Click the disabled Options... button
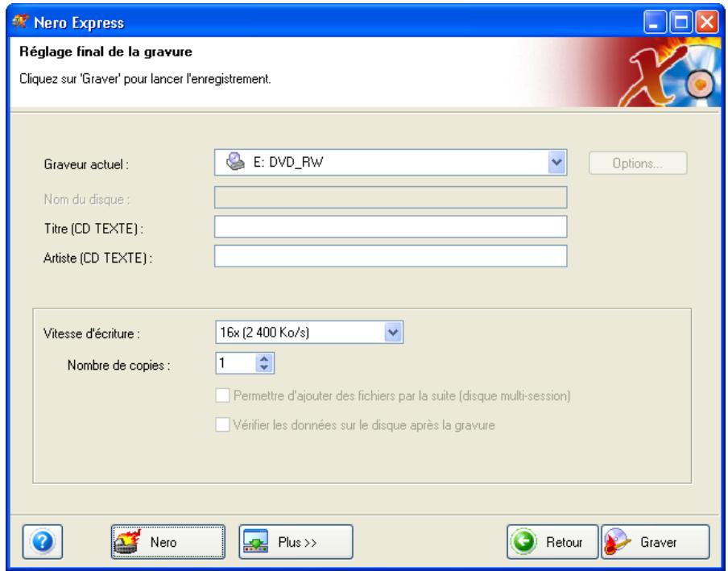Image resolution: width=728 pixels, height=571 pixels. coord(638,163)
